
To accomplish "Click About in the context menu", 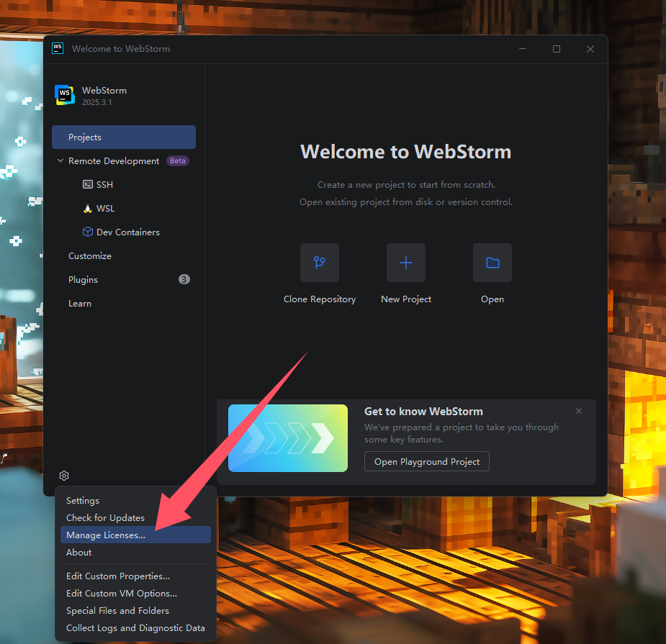I will [78, 552].
